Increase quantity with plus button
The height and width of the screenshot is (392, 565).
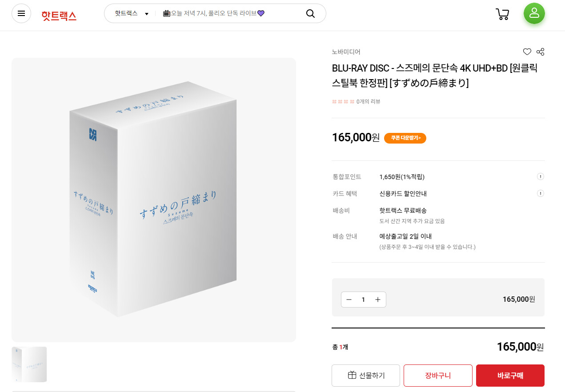pos(378,300)
